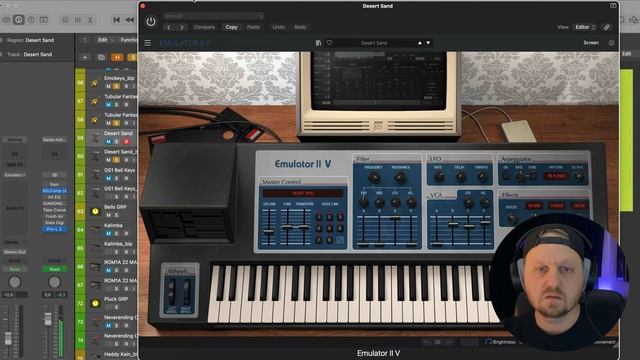Select voice link button 5
640x360 pixels.
[330, 229]
